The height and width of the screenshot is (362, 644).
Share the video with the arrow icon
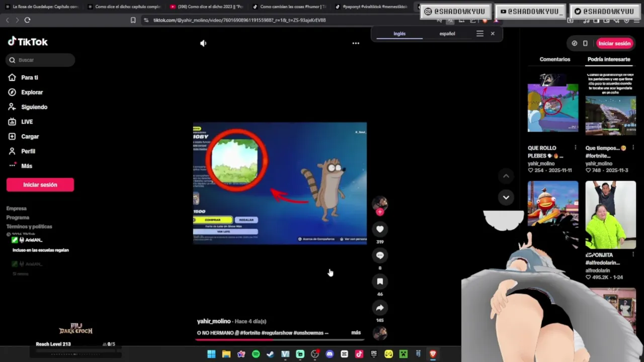pos(380,308)
